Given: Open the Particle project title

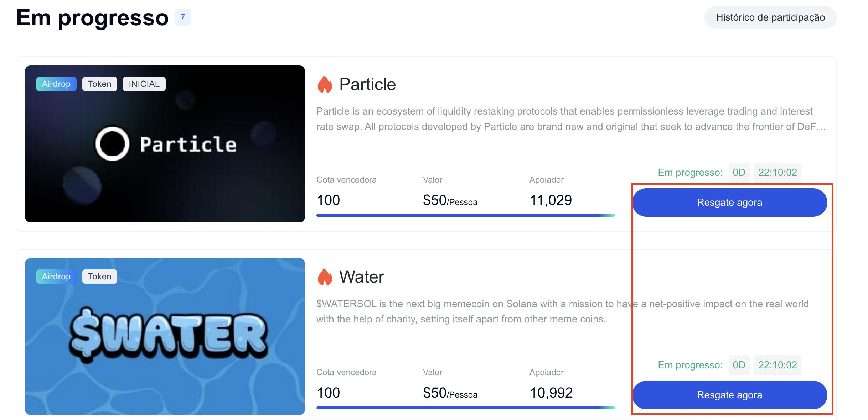Looking at the screenshot, I should [x=367, y=84].
